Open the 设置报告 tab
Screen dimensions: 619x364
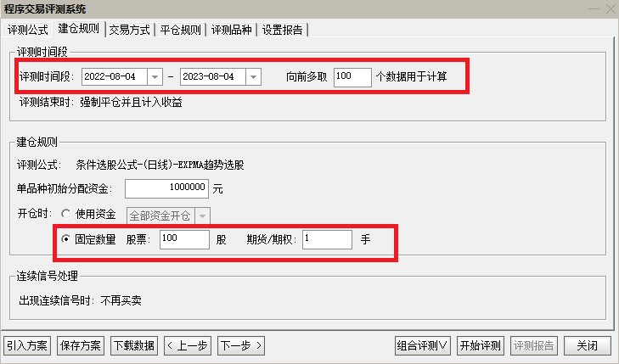[x=284, y=29]
